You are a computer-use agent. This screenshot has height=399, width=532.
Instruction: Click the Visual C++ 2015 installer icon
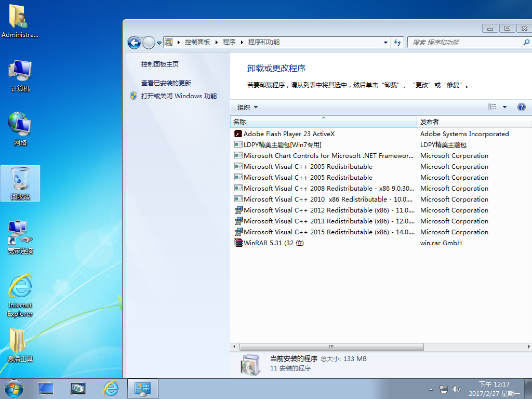tap(238, 232)
